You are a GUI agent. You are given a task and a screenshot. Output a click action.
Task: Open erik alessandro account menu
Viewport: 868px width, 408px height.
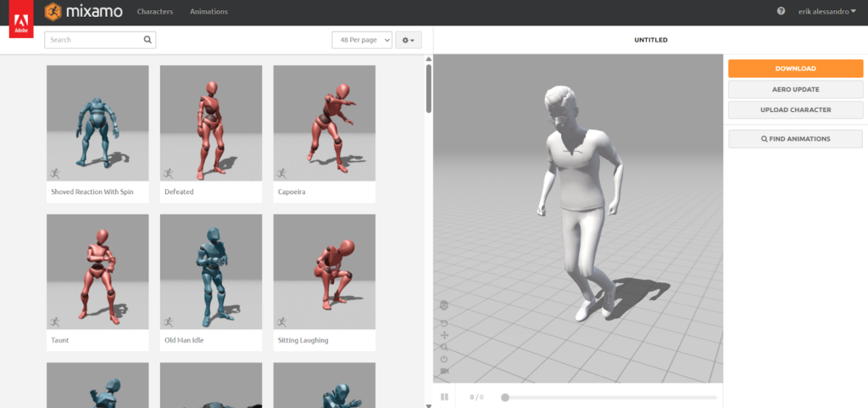click(827, 11)
